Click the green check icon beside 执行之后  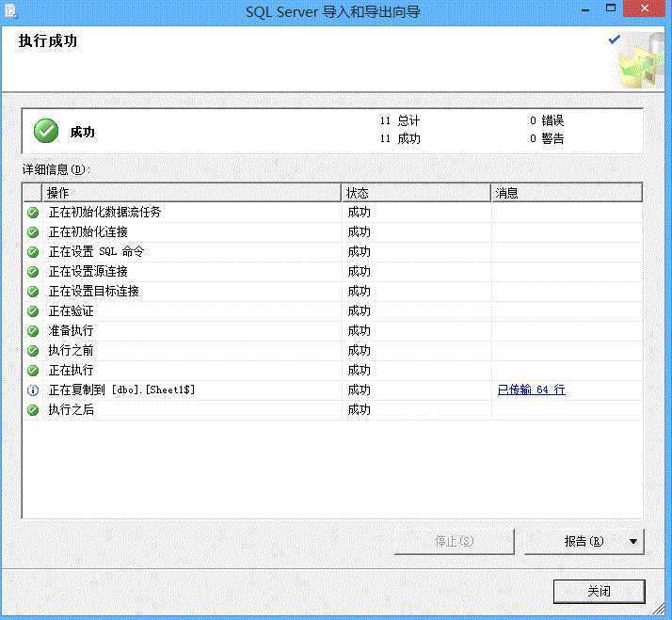tap(33, 410)
